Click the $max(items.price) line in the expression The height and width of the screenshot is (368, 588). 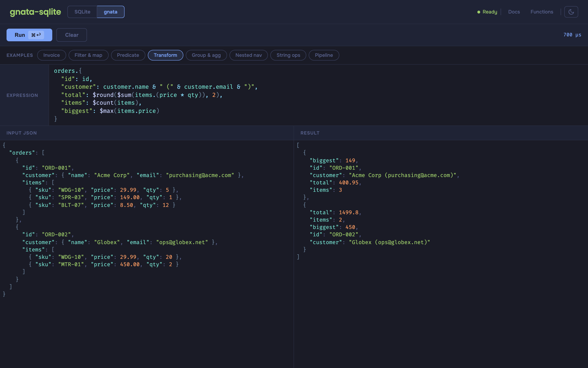(x=110, y=111)
